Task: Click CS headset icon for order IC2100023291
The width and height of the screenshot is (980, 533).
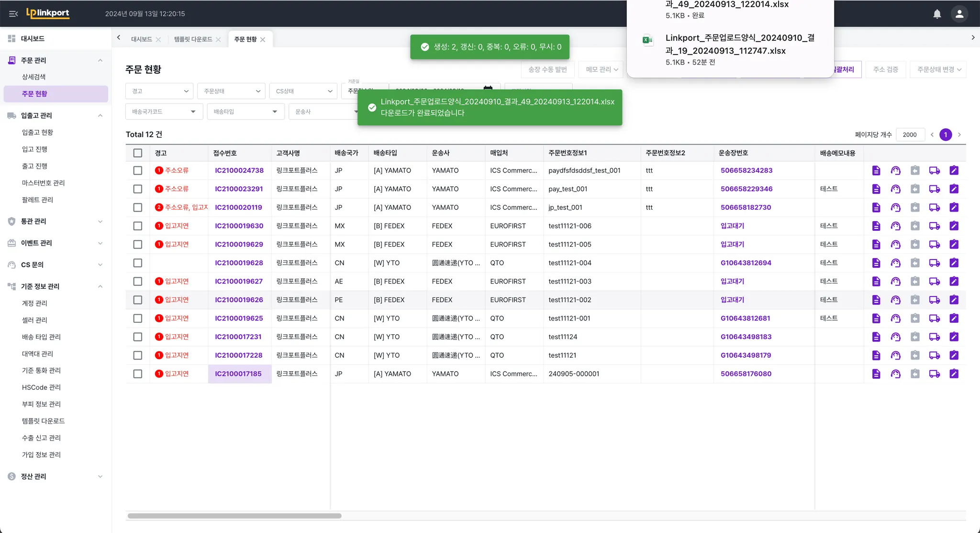Action: 895,189
